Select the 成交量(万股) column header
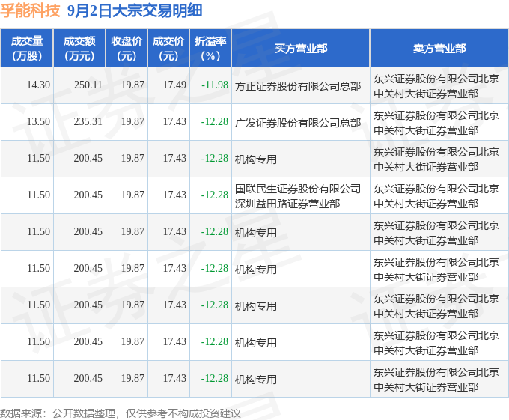509x420 pixels. click(27, 49)
